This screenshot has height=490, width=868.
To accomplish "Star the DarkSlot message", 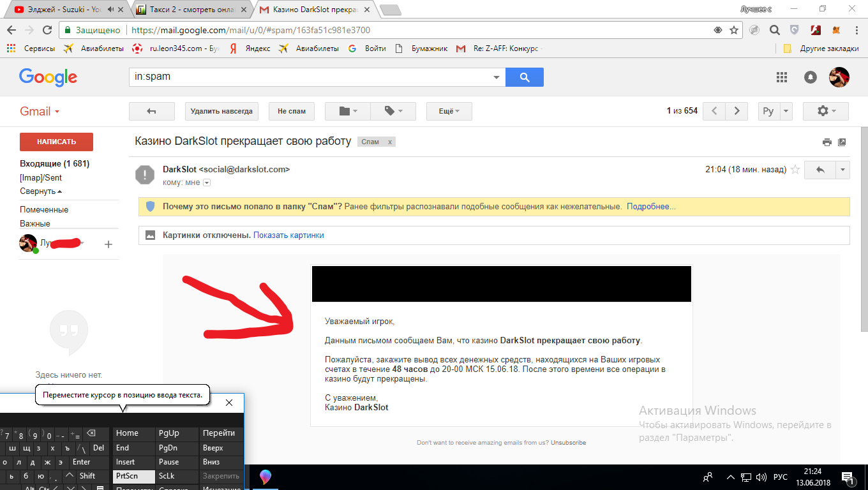I will pos(795,170).
